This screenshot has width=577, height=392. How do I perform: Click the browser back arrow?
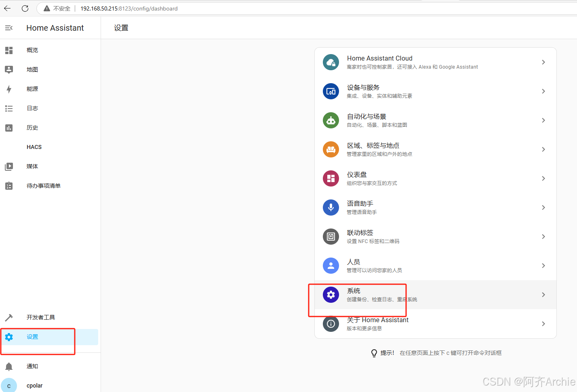7,8
